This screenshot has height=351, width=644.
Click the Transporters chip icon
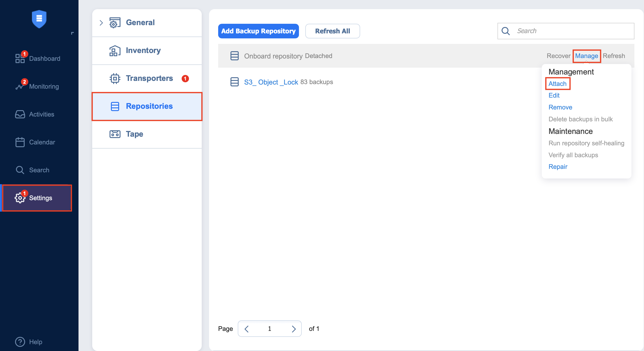coord(115,78)
